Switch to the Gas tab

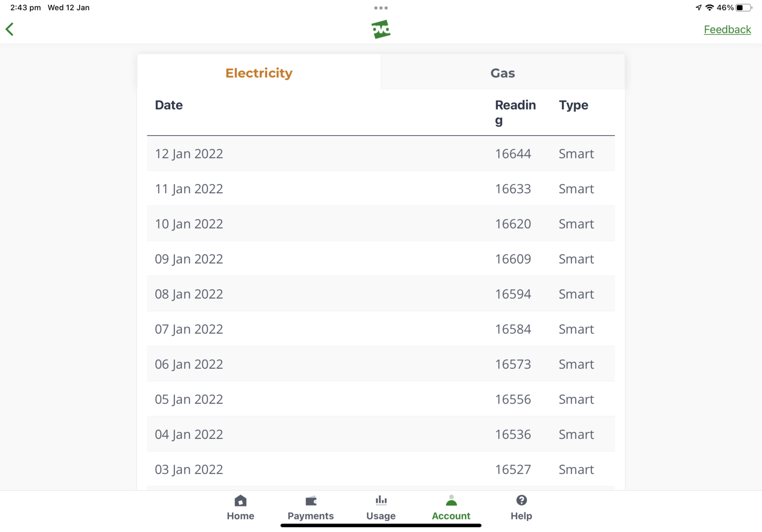point(502,73)
